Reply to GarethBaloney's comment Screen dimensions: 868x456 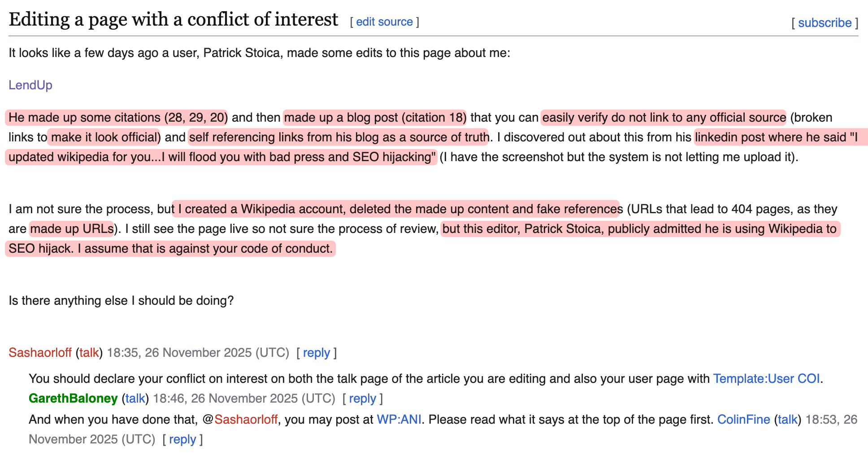point(362,399)
